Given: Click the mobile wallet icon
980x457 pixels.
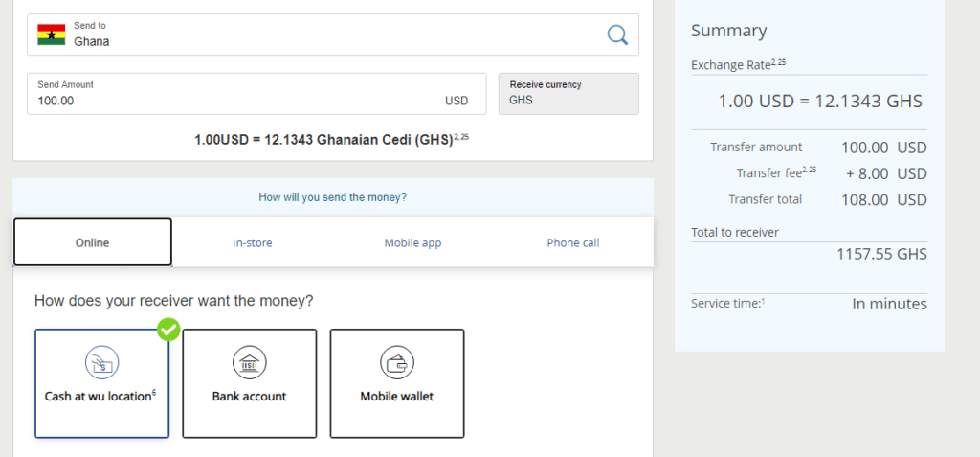Looking at the screenshot, I should pyautogui.click(x=397, y=362).
